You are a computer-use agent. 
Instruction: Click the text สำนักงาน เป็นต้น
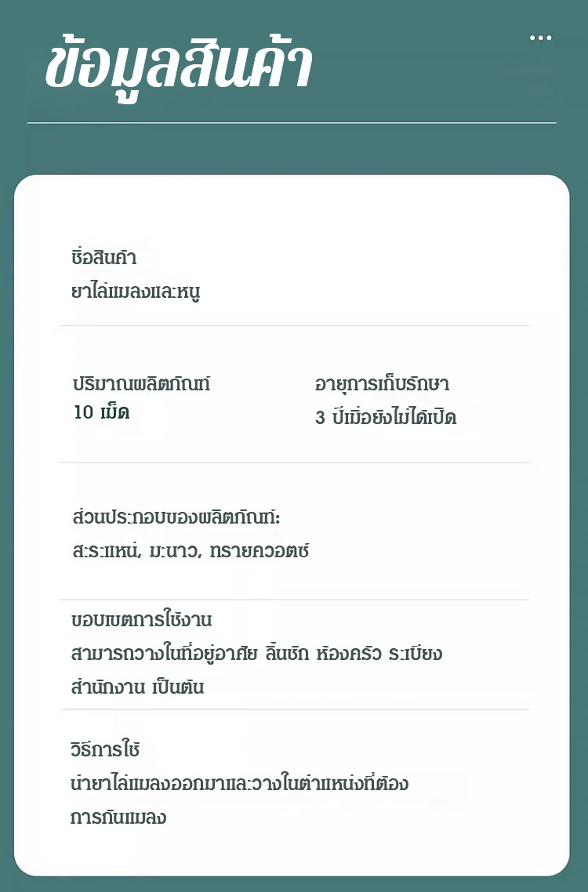(x=137, y=687)
